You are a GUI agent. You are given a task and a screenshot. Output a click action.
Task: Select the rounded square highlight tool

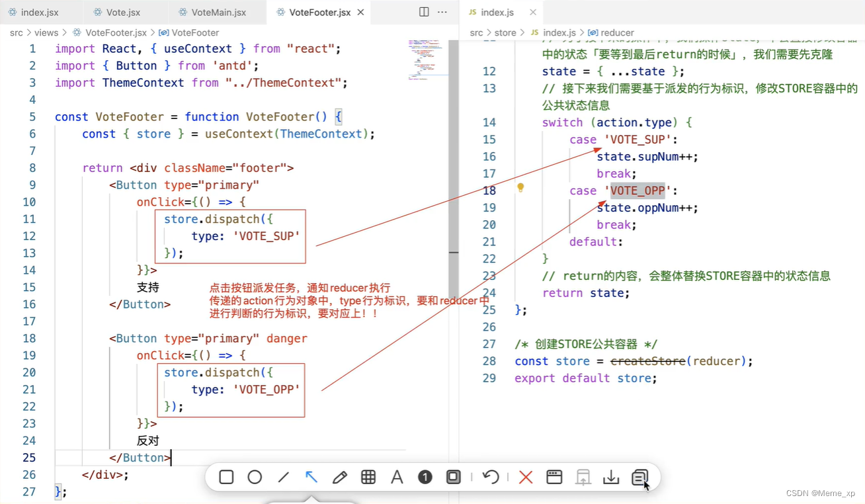(x=454, y=477)
